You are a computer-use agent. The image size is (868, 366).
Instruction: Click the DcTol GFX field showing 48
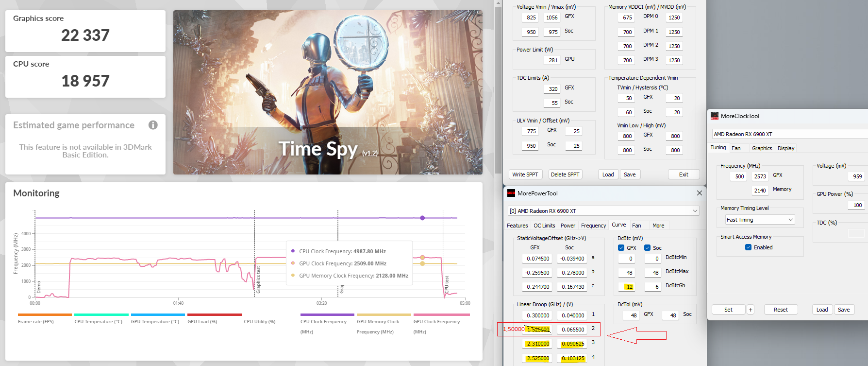pos(631,315)
